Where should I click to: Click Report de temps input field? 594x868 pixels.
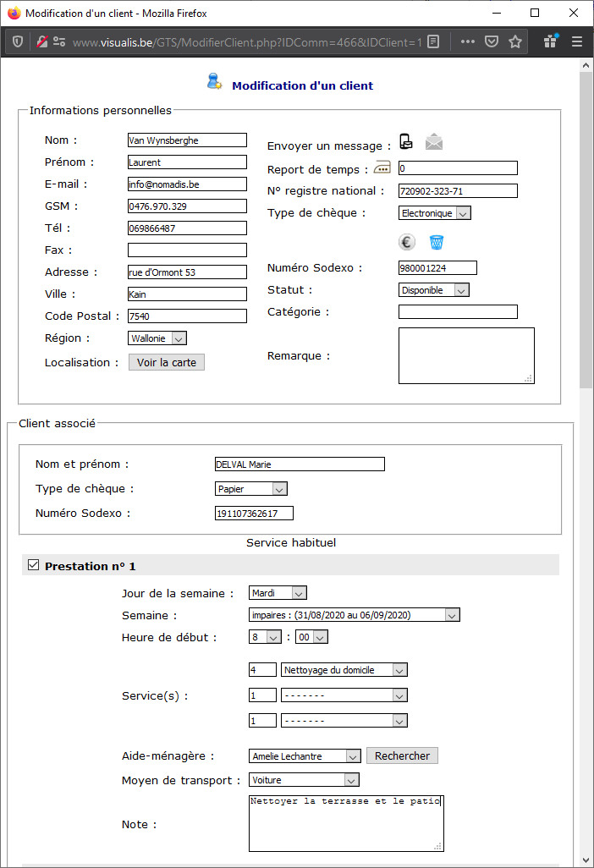point(458,168)
